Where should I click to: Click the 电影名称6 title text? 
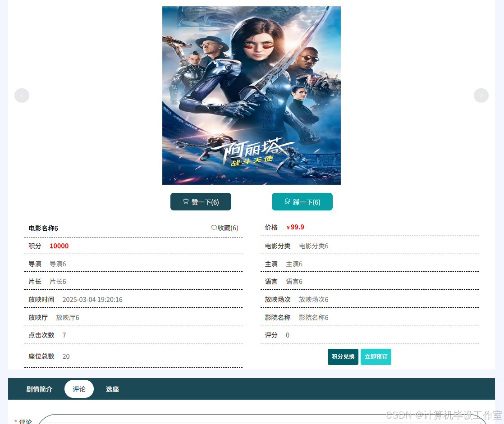coord(43,228)
